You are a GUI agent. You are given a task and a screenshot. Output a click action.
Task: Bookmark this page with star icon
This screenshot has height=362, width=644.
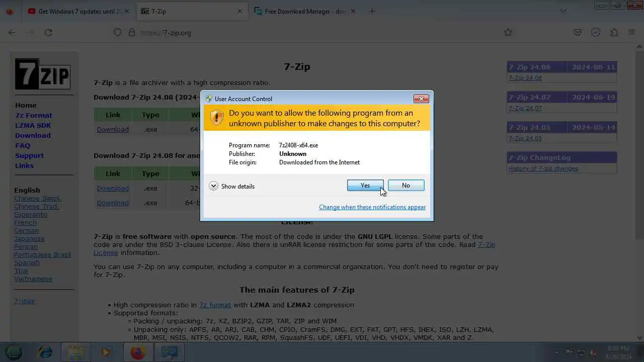click(508, 32)
